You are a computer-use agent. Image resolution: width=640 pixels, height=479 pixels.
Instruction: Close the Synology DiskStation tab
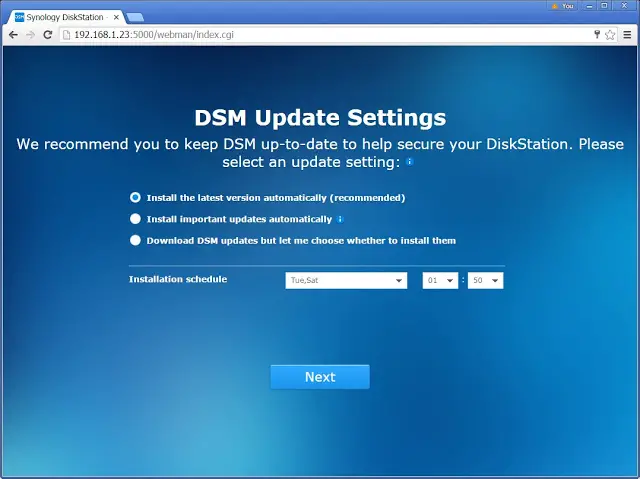[116, 17]
